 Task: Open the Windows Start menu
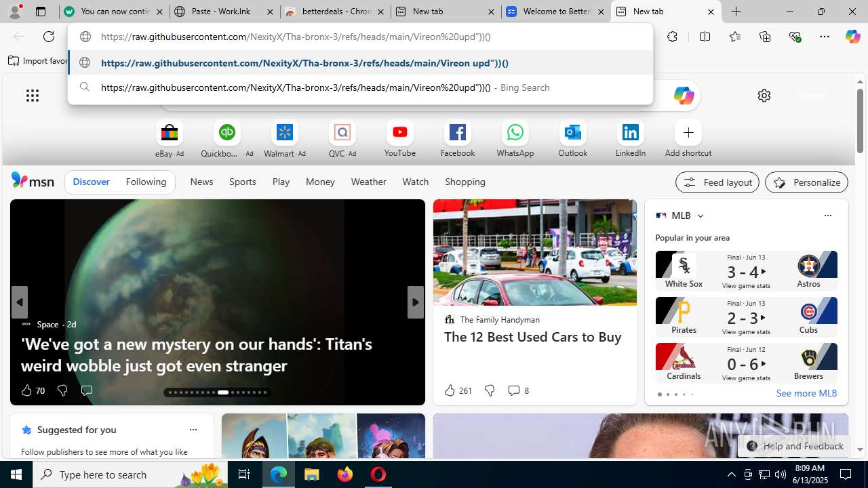click(x=16, y=474)
